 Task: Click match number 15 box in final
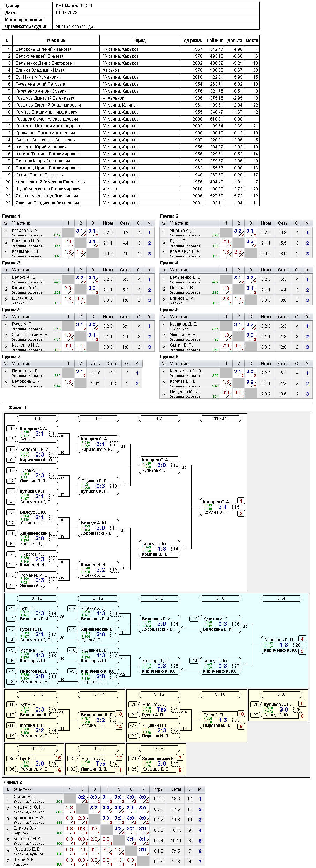237,507
